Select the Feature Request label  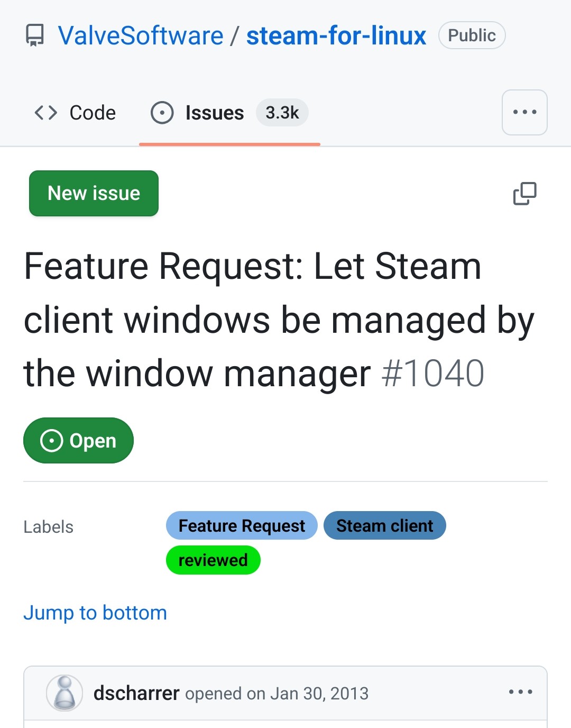(242, 525)
